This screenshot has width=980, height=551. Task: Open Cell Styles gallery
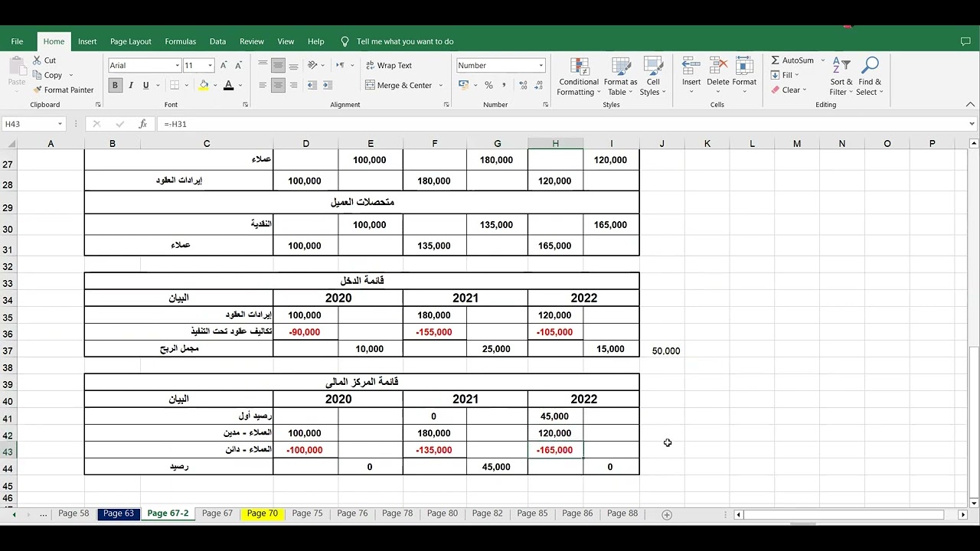tap(653, 77)
